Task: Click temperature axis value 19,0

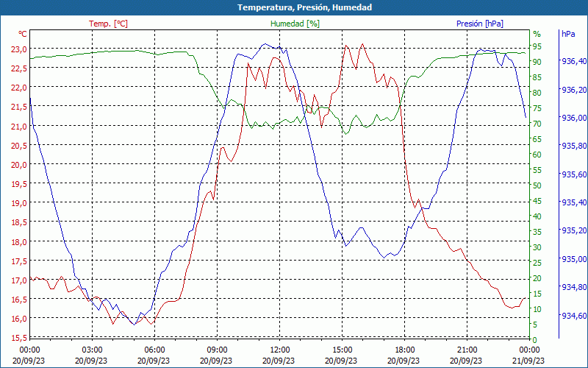Action: 18,203
